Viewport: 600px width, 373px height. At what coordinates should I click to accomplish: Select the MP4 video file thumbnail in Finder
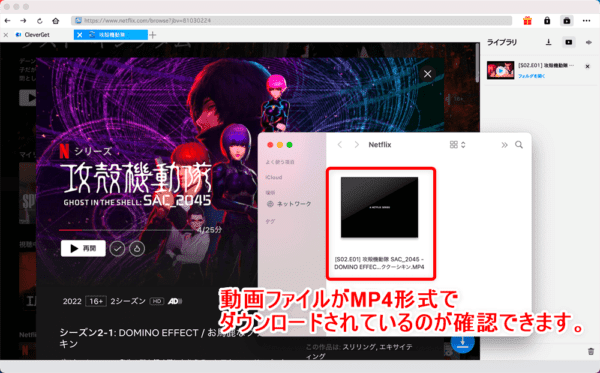point(380,207)
